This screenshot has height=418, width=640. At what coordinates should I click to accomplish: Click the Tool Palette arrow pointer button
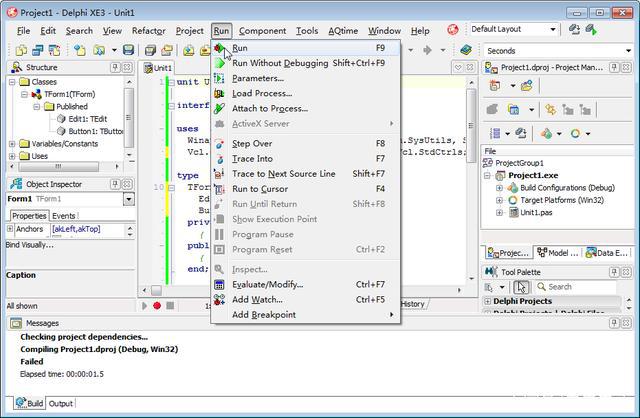(521, 287)
